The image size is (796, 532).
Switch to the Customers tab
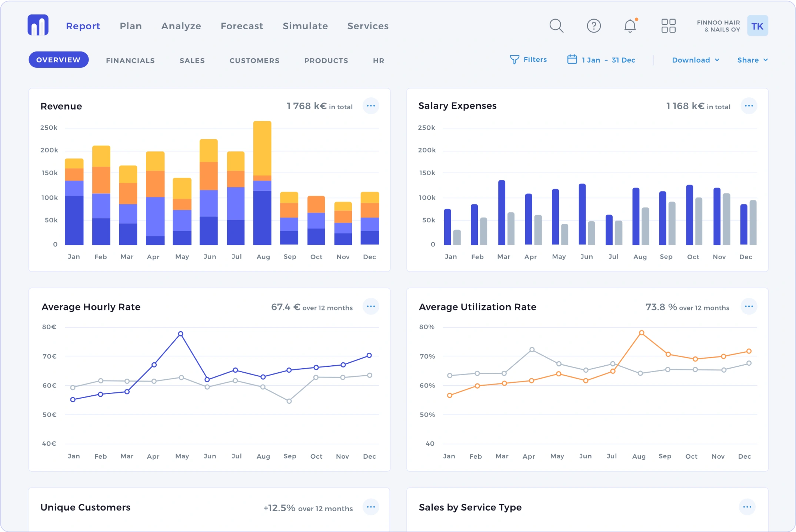[x=254, y=60]
